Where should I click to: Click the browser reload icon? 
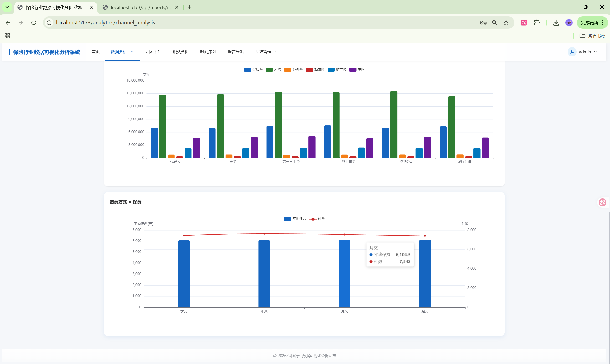tap(34, 23)
